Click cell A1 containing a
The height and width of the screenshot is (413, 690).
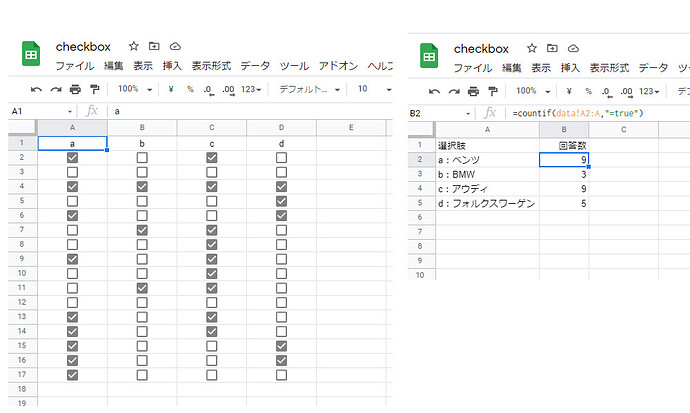click(73, 143)
